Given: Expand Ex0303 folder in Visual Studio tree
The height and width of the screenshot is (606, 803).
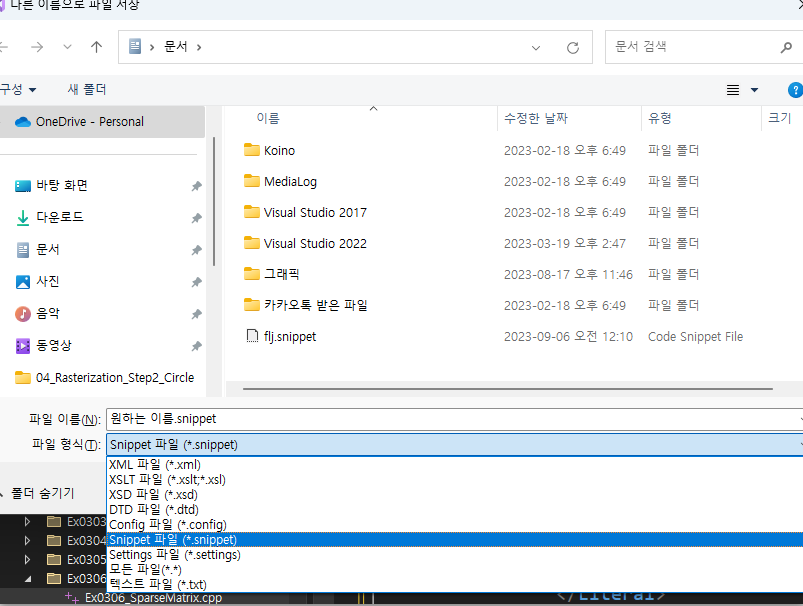Looking at the screenshot, I should 27,521.
